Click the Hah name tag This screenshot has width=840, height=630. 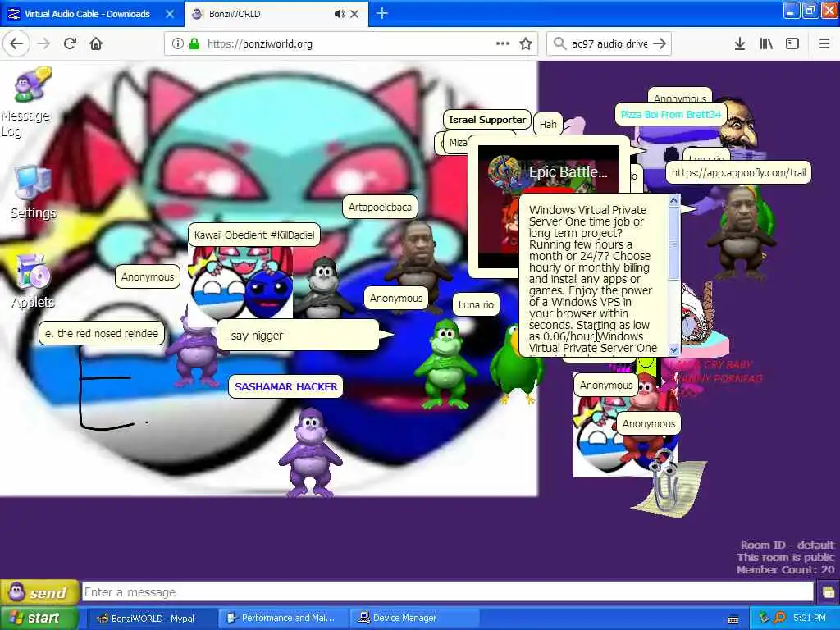click(548, 125)
